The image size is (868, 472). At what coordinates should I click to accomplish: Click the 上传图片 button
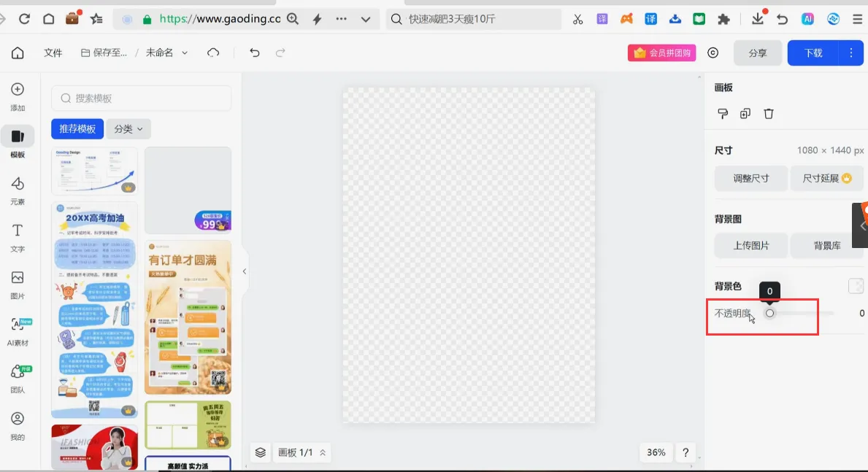tap(751, 245)
